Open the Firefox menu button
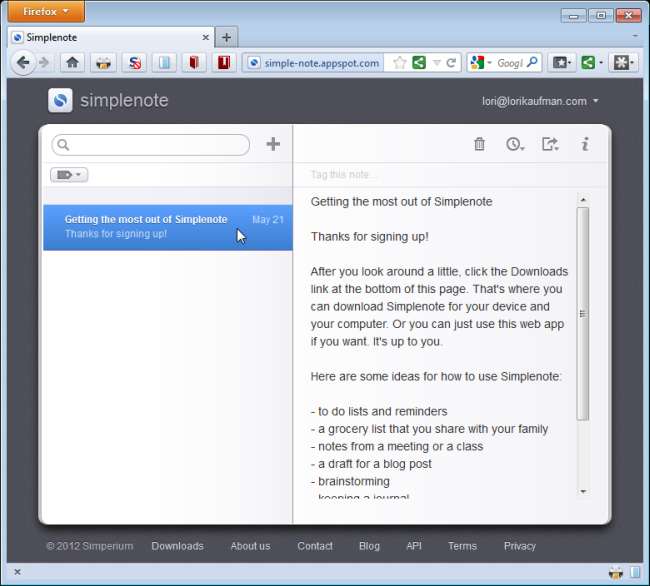Screen dimensions: 650x586 (x=46, y=11)
